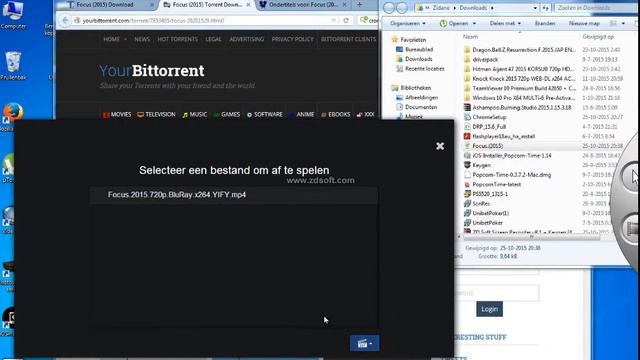
Task: Open the Prullenbak recycle bin icon
Action: click(x=13, y=66)
